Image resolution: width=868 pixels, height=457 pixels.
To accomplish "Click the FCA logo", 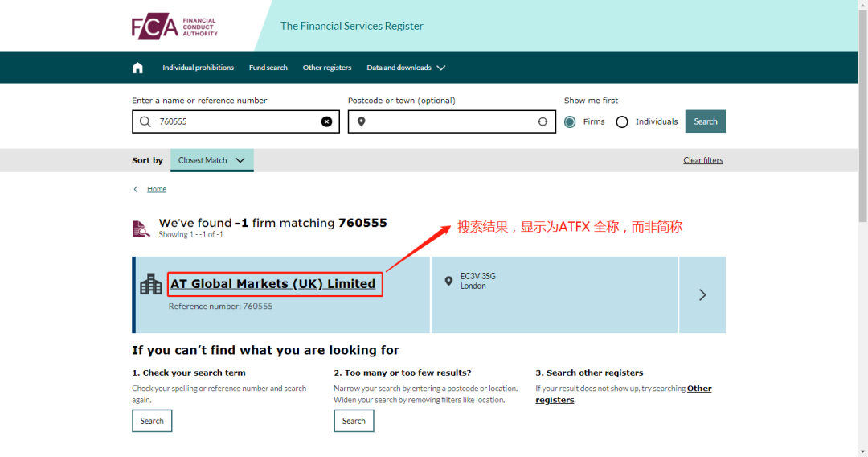I will [174, 27].
